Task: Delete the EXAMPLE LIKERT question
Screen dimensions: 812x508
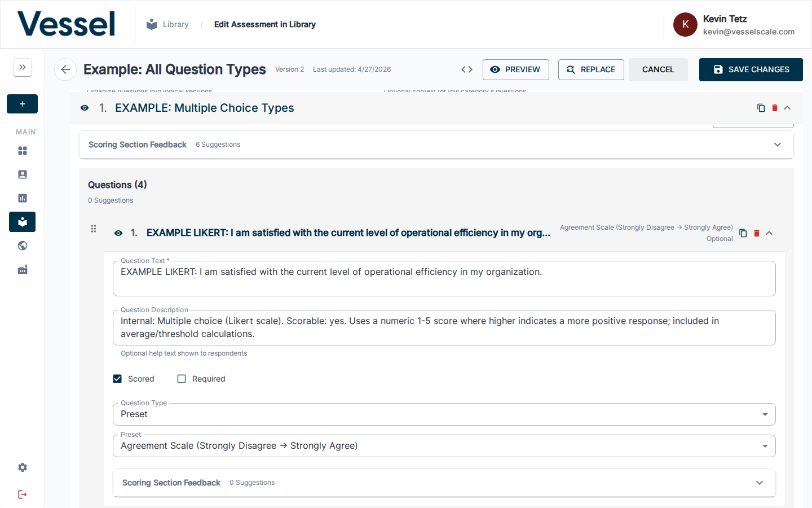Action: click(x=757, y=233)
